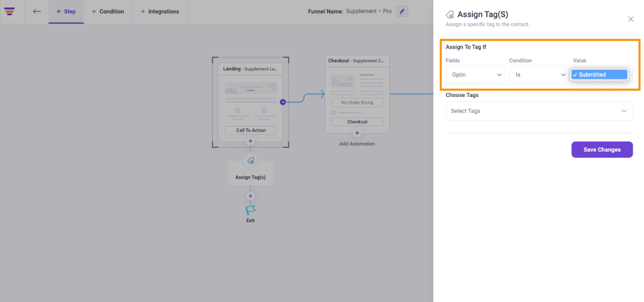Add automation with plus below Landing card
Viewport: 644px width, 302px height.
(250, 142)
